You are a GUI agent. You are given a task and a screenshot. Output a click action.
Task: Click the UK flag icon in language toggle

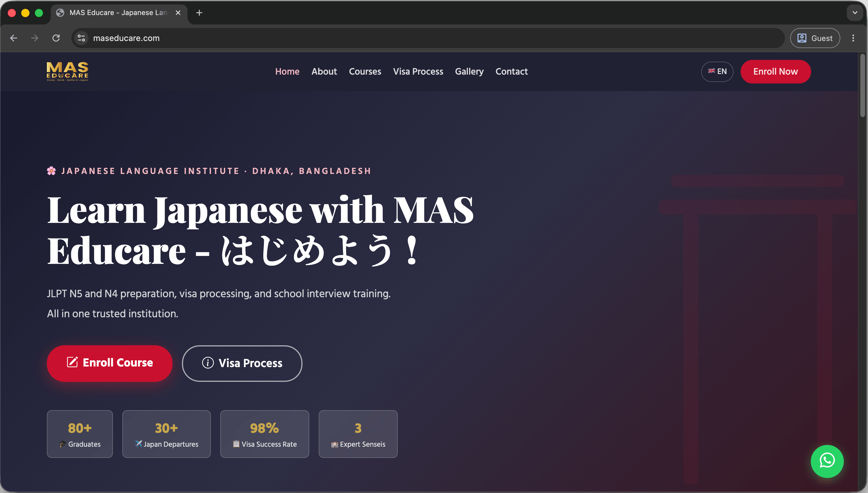(712, 71)
